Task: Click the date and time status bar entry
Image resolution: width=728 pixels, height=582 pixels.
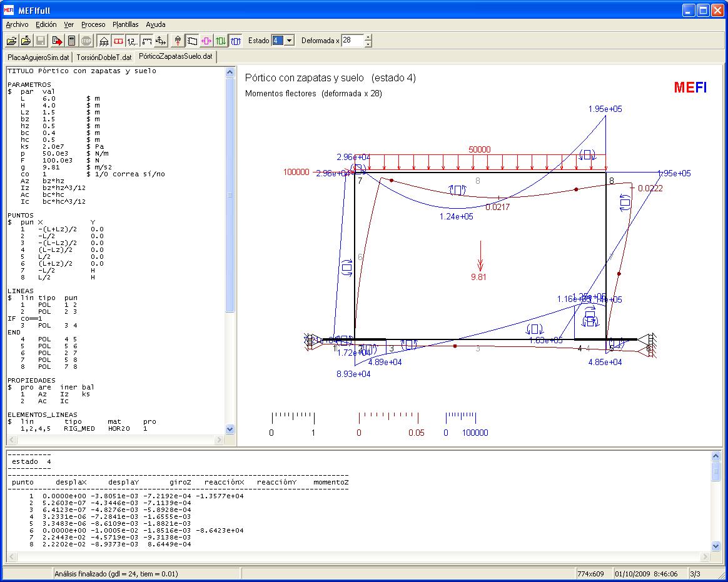Action: point(646,574)
